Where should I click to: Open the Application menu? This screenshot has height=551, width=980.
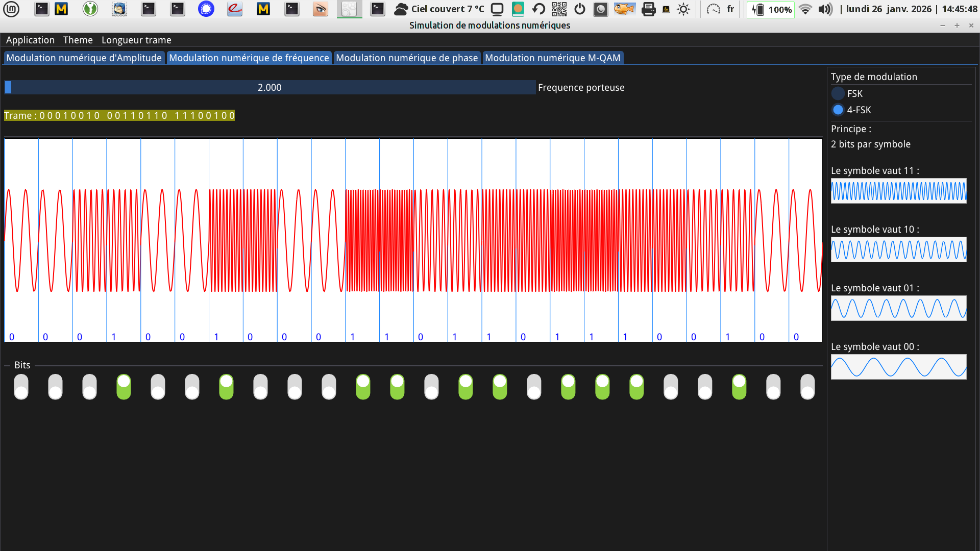(30, 40)
